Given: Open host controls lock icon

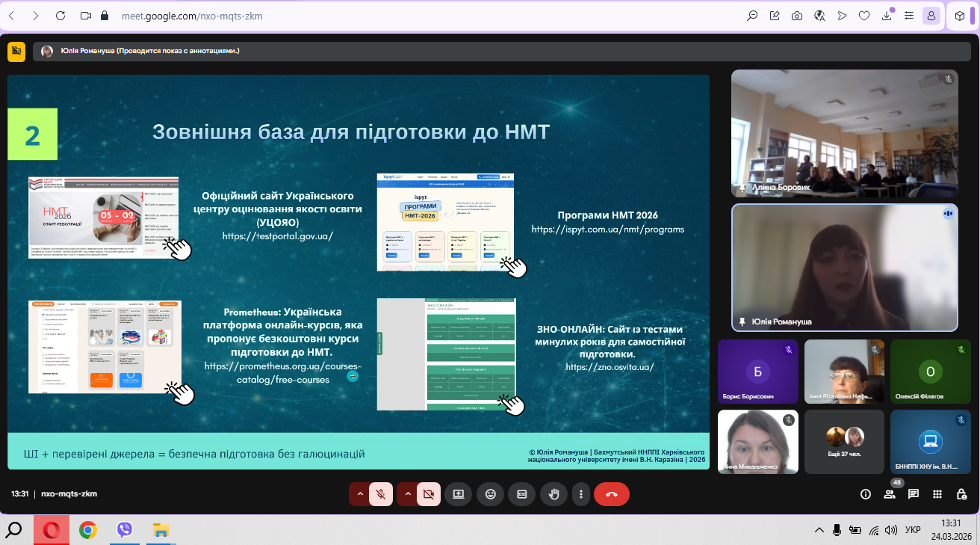Looking at the screenshot, I should pos(961,494).
